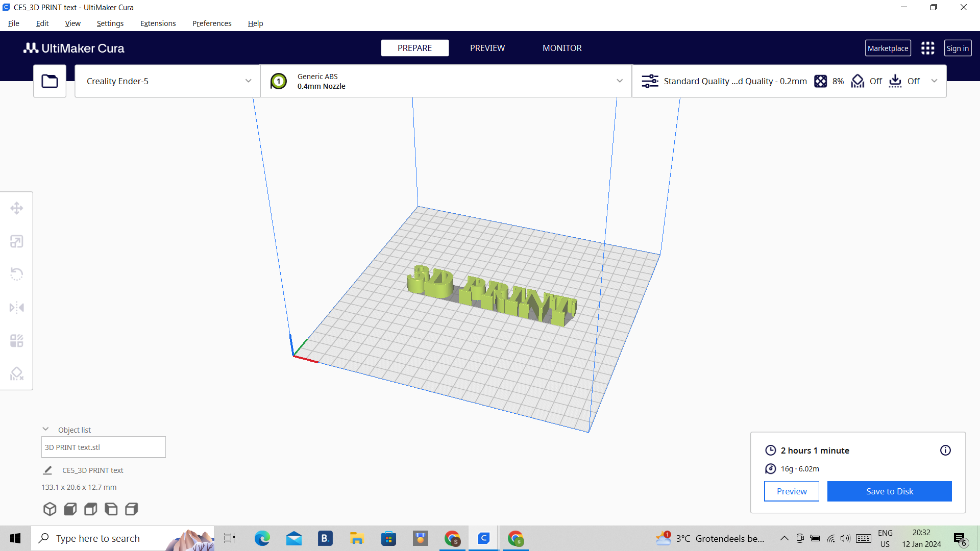Open the Marketplace button
980x551 pixels.
(888, 48)
